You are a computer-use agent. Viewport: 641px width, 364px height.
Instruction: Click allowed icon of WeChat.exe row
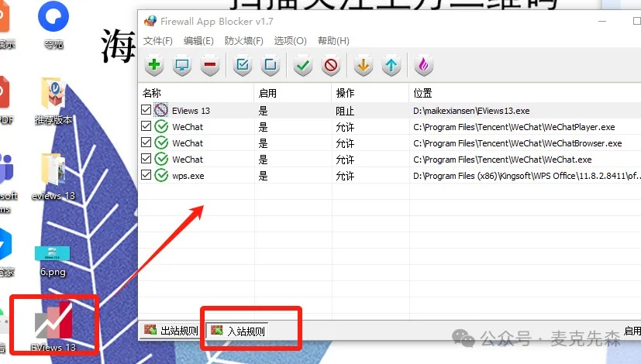(x=161, y=160)
